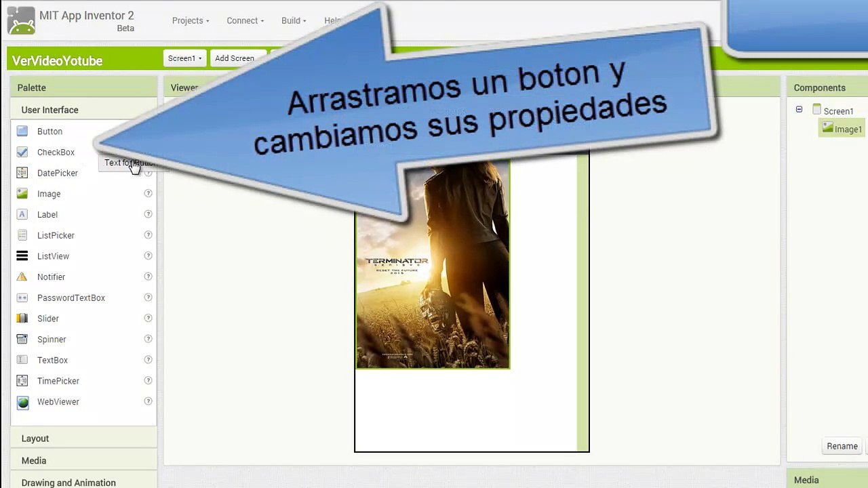Collapse the Screen1 tree node
Image resolution: width=868 pixels, height=488 pixels.
tap(799, 110)
